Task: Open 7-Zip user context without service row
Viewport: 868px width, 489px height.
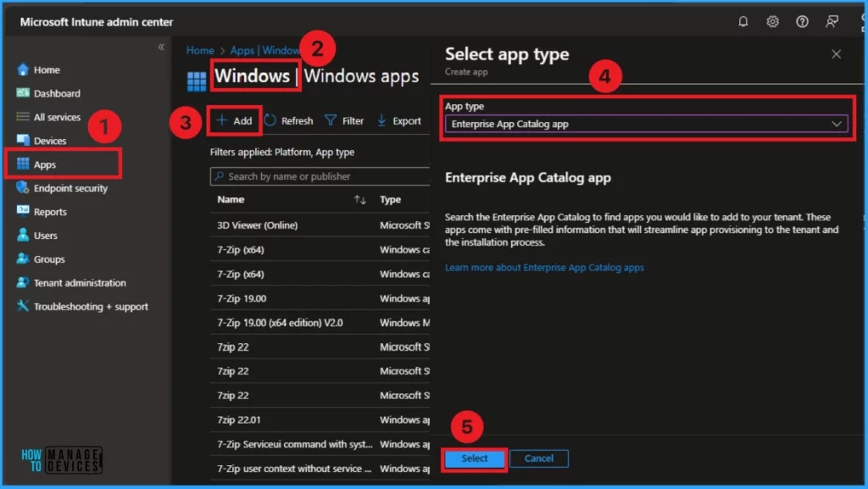Action: tap(320, 469)
